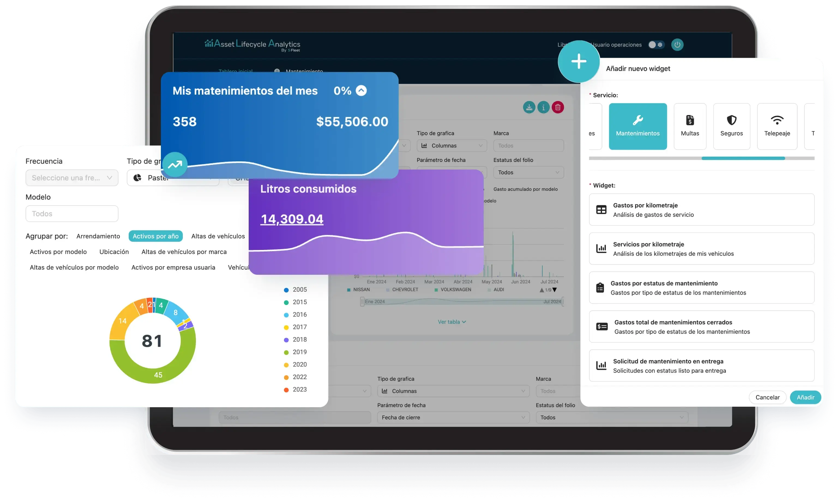Toggle VOLKSWAGEN series in chart legend
The image size is (839, 504).
(452, 290)
